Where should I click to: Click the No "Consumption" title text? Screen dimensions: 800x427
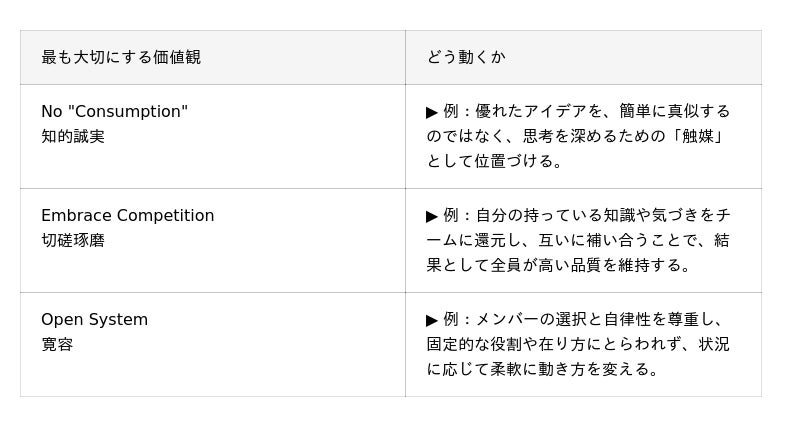pos(114,111)
